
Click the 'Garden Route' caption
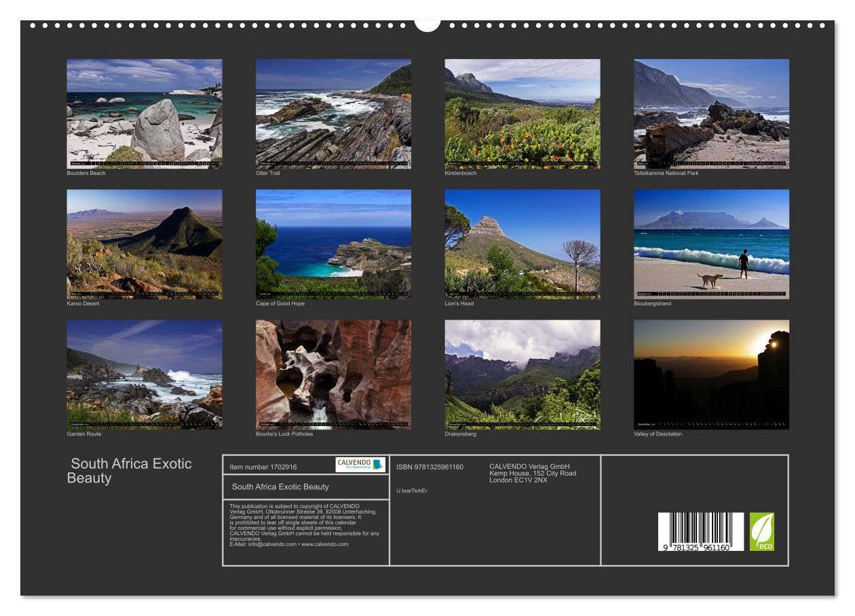[x=84, y=434]
